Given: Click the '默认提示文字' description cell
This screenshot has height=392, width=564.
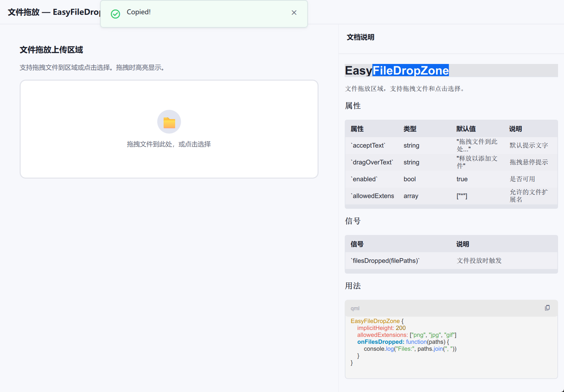Looking at the screenshot, I should tap(529, 145).
